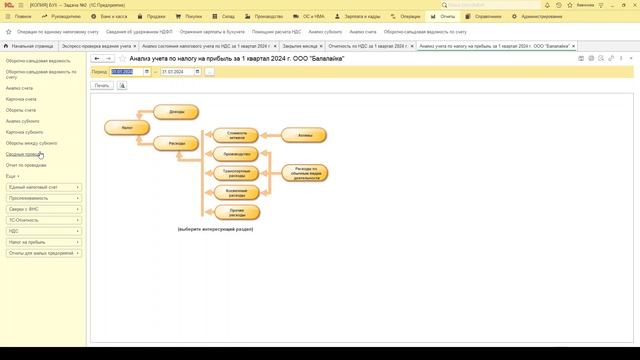Click the back arrow navigation button
This screenshot has height=360, width=640.
point(97,59)
